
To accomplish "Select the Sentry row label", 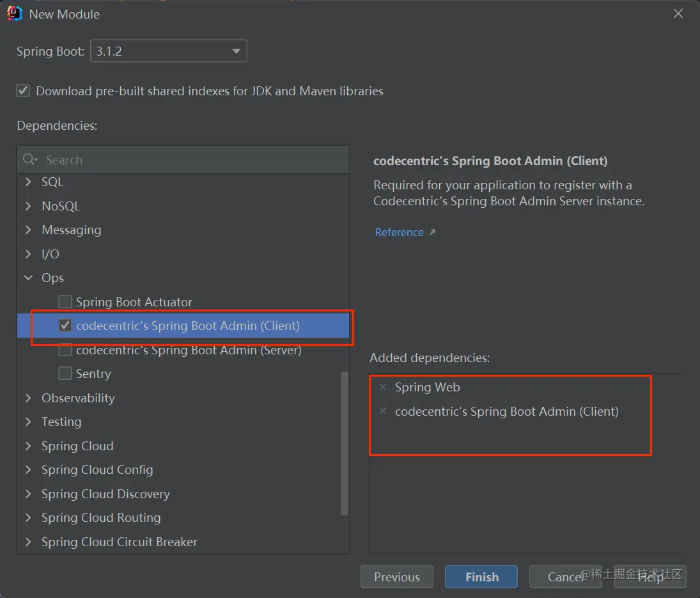I will pyautogui.click(x=93, y=374).
